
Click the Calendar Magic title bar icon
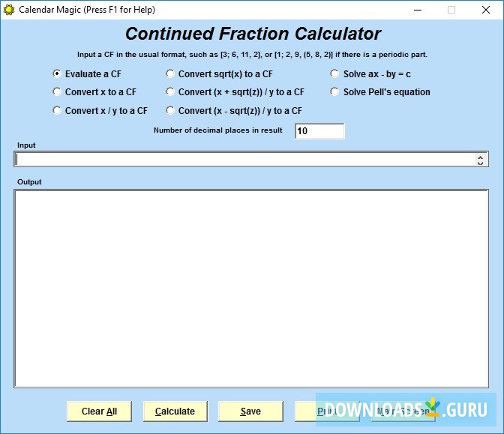coord(9,10)
